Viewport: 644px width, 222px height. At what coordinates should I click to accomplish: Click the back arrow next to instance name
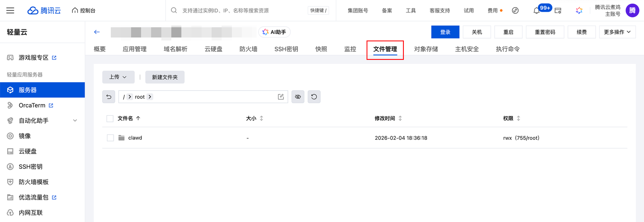tap(97, 32)
